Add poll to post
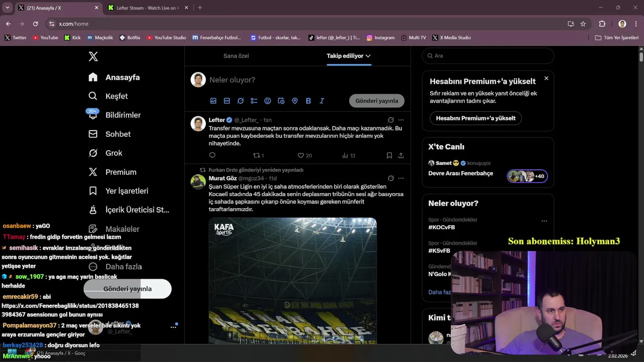Screen dimensions: 644x362 coord(254,101)
